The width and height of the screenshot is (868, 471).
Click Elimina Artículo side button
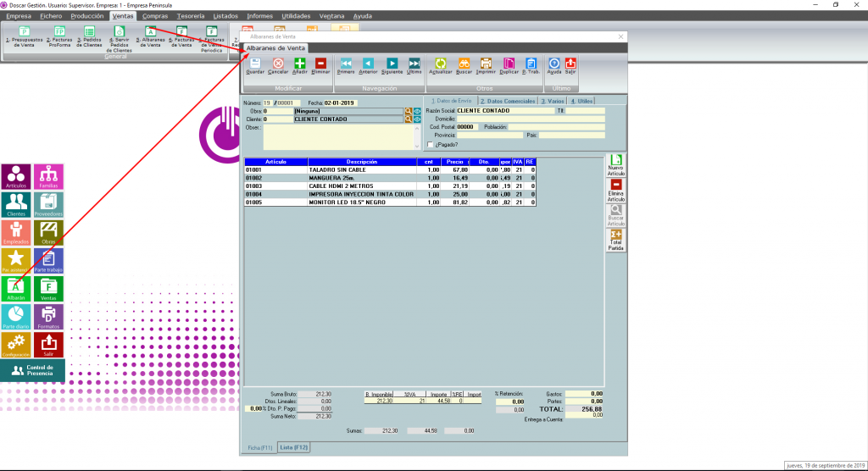coord(615,191)
